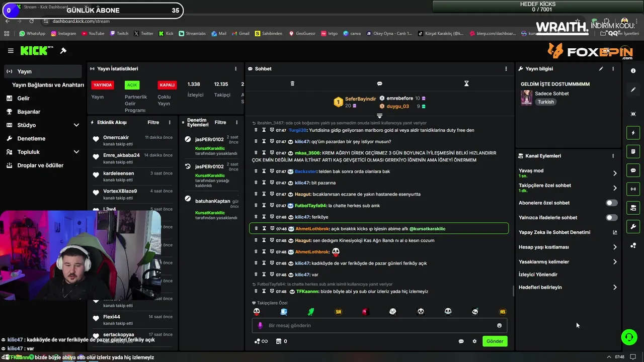
Task: Open chat settings gear near Gönder
Action: pyautogui.click(x=474, y=341)
